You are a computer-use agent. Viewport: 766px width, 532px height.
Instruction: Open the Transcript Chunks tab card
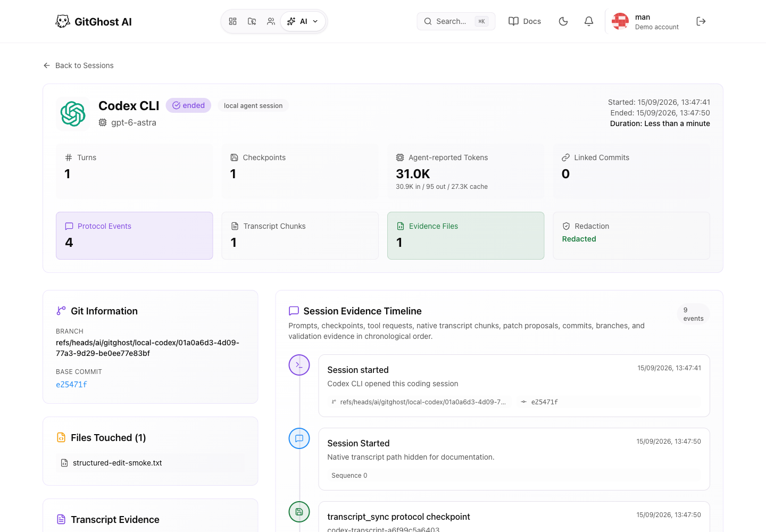point(300,236)
